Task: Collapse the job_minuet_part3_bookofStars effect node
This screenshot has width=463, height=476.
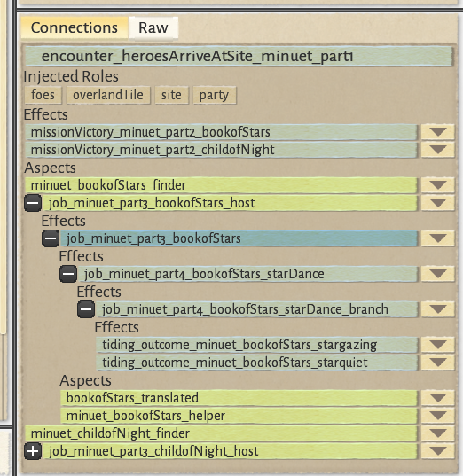Action: click(x=51, y=238)
